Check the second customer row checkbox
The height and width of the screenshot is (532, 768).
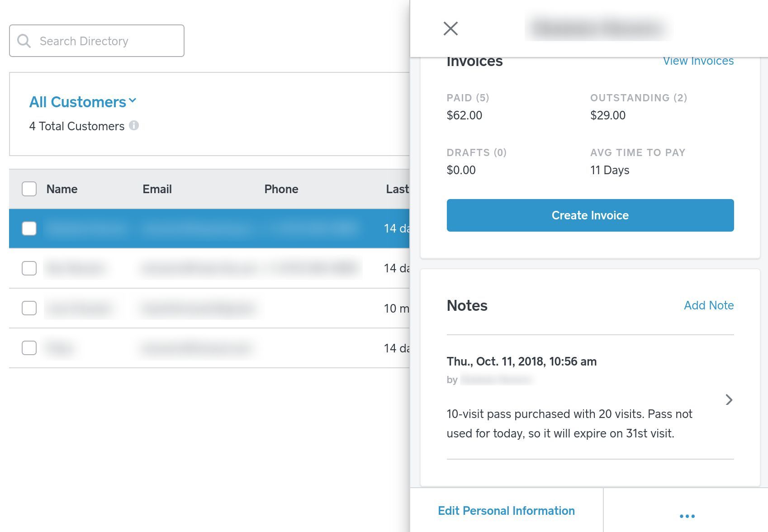tap(29, 268)
